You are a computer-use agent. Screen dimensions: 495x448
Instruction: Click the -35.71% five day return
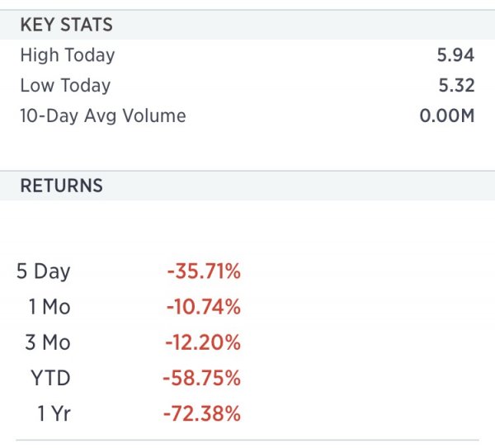click(202, 271)
